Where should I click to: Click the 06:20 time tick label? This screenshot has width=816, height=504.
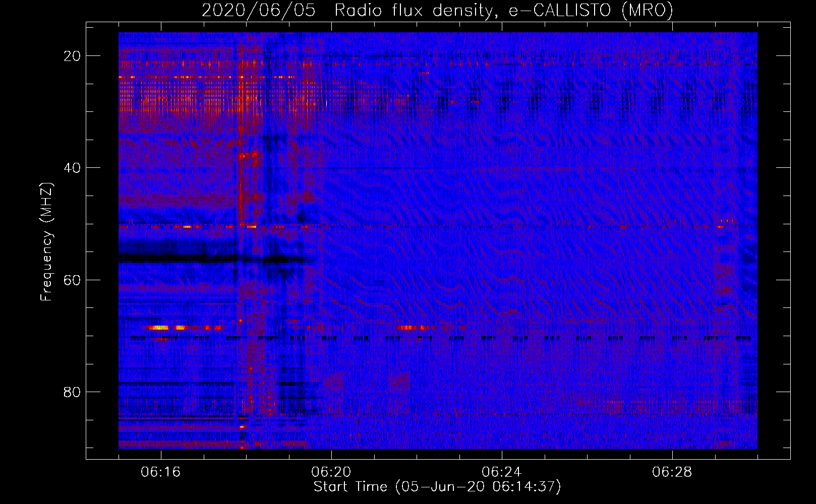point(331,472)
